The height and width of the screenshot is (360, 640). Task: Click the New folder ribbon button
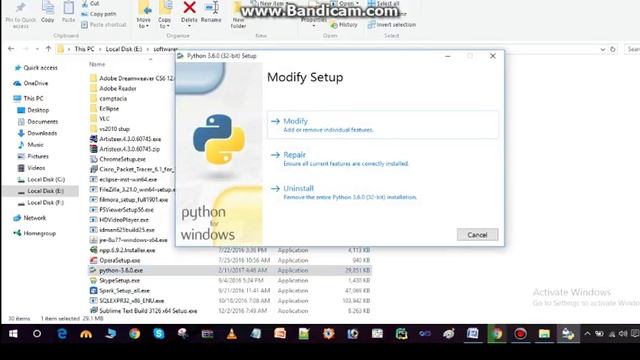(x=238, y=15)
